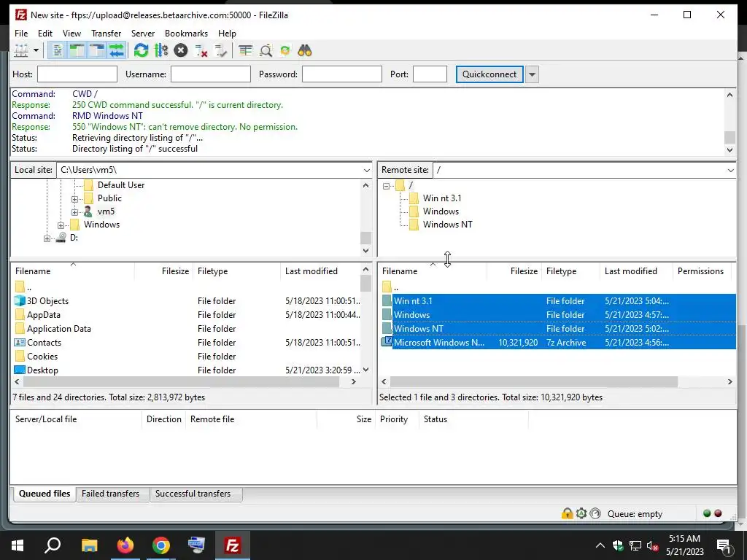Open Windows Start menu
The width and height of the screenshot is (747, 560).
18,545
